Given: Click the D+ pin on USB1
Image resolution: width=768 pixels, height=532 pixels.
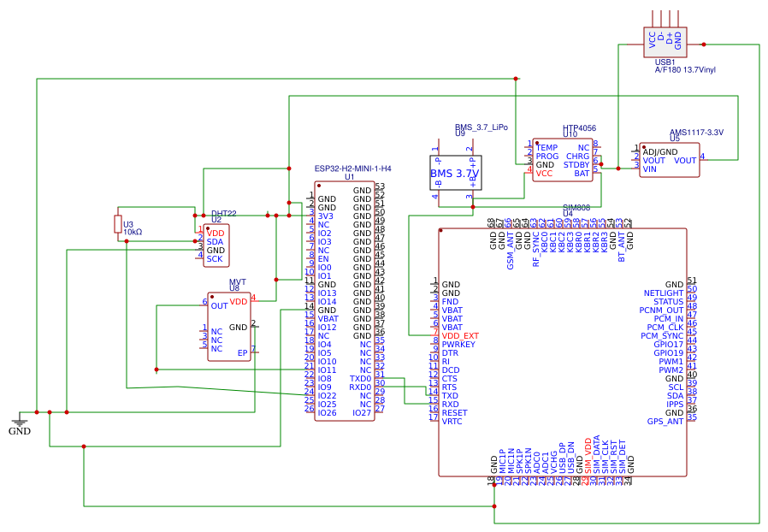Looking at the screenshot, I should coord(669,38).
